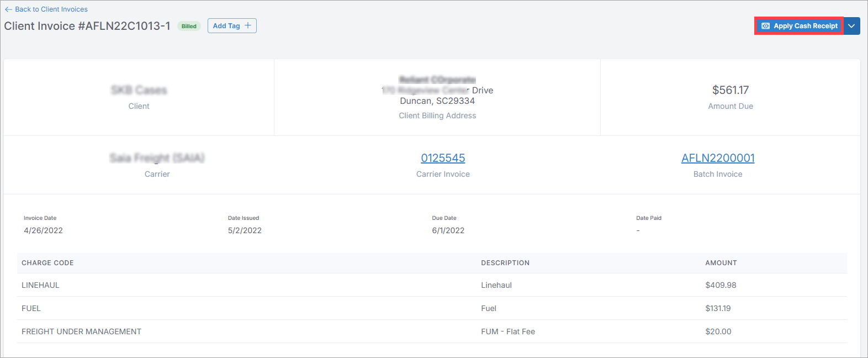Click the Amount Due label
Screen dimensions: 868x358
(x=731, y=106)
